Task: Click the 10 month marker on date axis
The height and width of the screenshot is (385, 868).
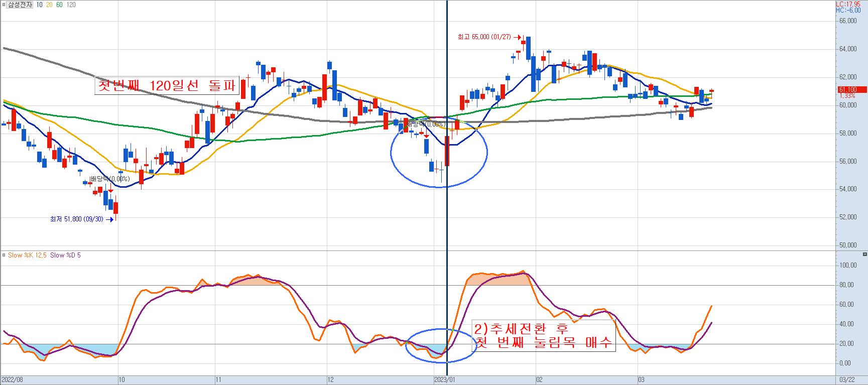Action: 121,380
